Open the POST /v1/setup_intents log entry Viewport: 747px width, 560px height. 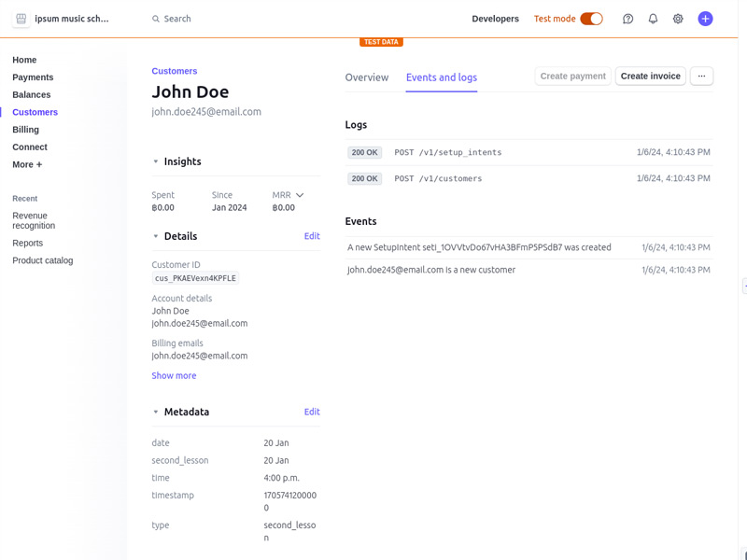click(x=448, y=152)
